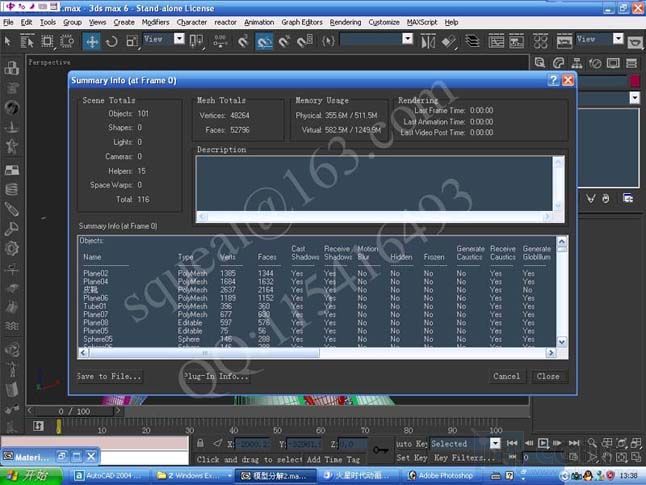Click the Plug-In Info... button
The image size is (646, 485).
[x=216, y=376]
